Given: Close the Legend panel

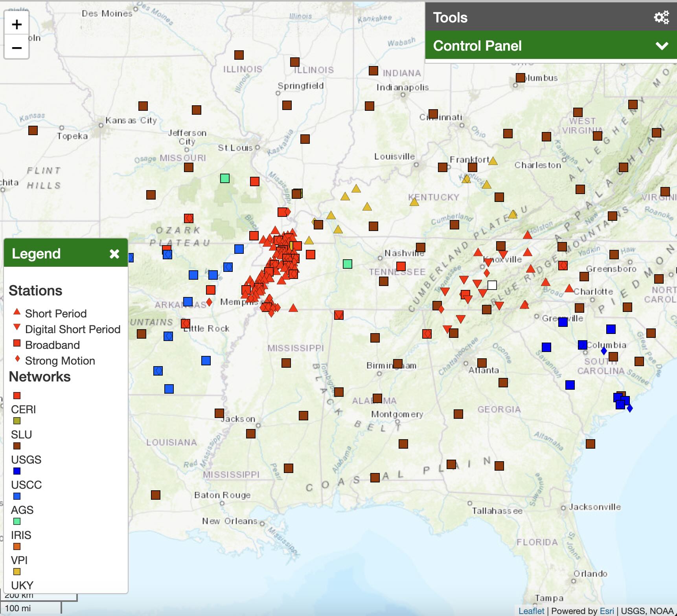Looking at the screenshot, I should pyautogui.click(x=114, y=254).
